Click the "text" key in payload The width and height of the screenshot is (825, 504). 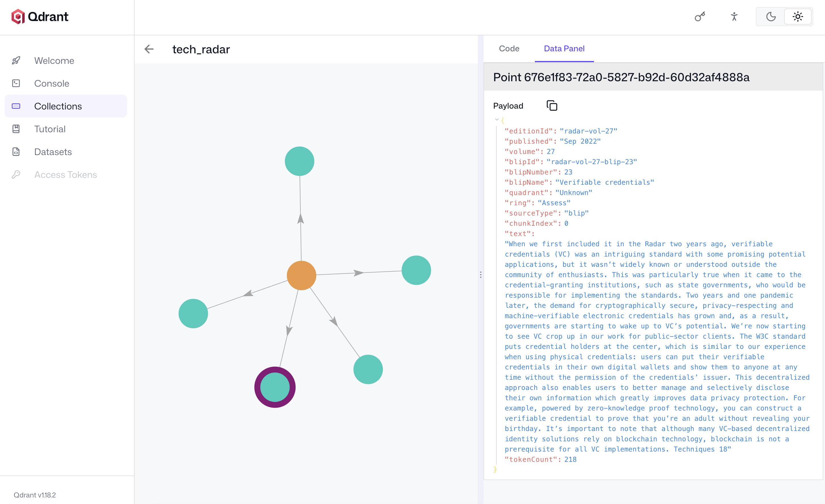[518, 233]
